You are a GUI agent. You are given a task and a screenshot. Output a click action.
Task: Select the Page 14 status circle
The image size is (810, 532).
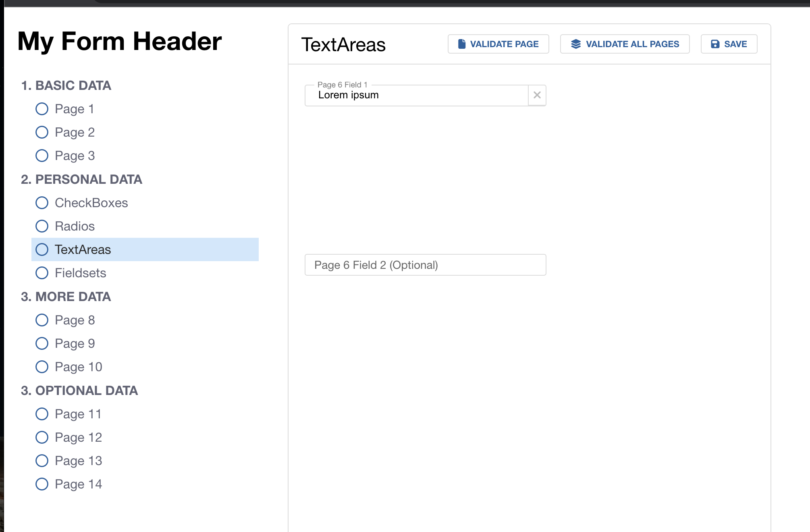tap(42, 484)
